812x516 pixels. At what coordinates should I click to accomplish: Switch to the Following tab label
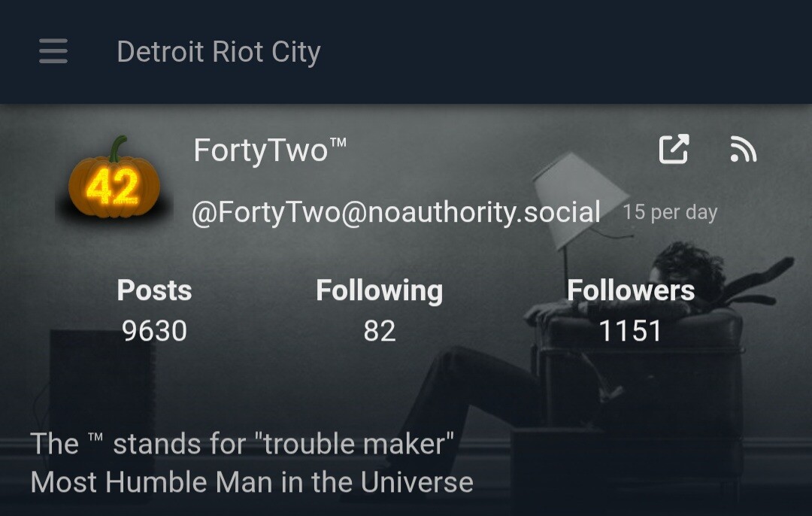[x=379, y=290]
